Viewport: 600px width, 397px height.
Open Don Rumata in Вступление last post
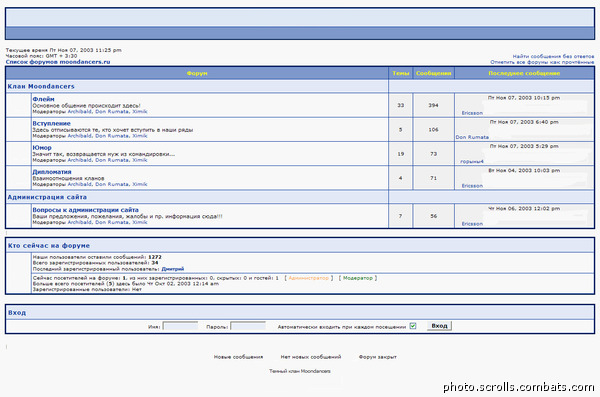(x=472, y=137)
